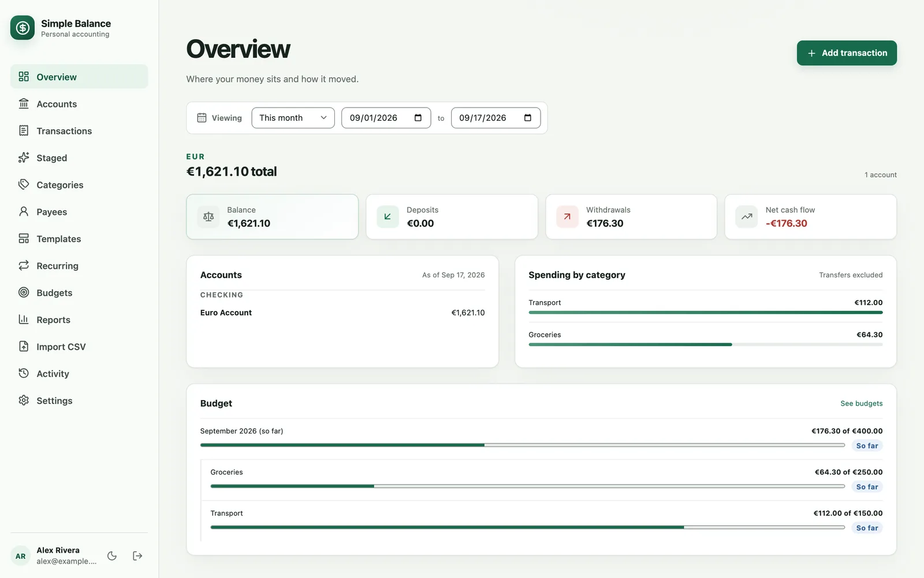Image resolution: width=924 pixels, height=578 pixels.
Task: Open start date calendar picker icon
Action: [418, 118]
